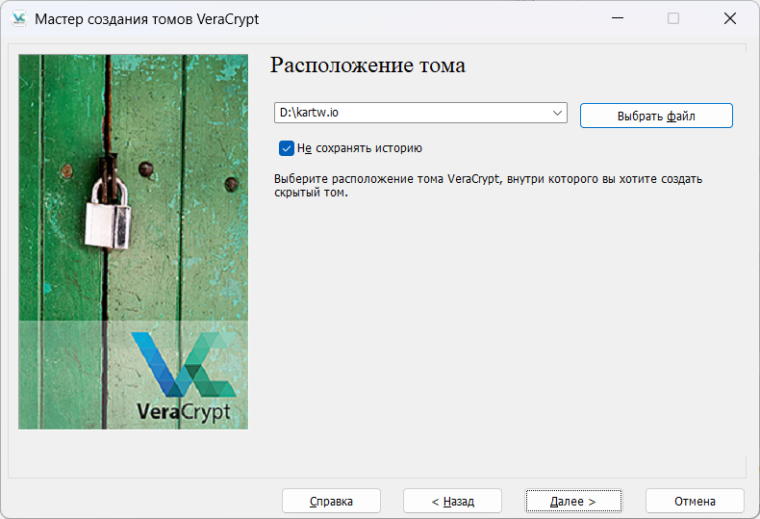760x519 pixels.
Task: Cancel the wizard with 'Отмена'
Action: (x=694, y=501)
